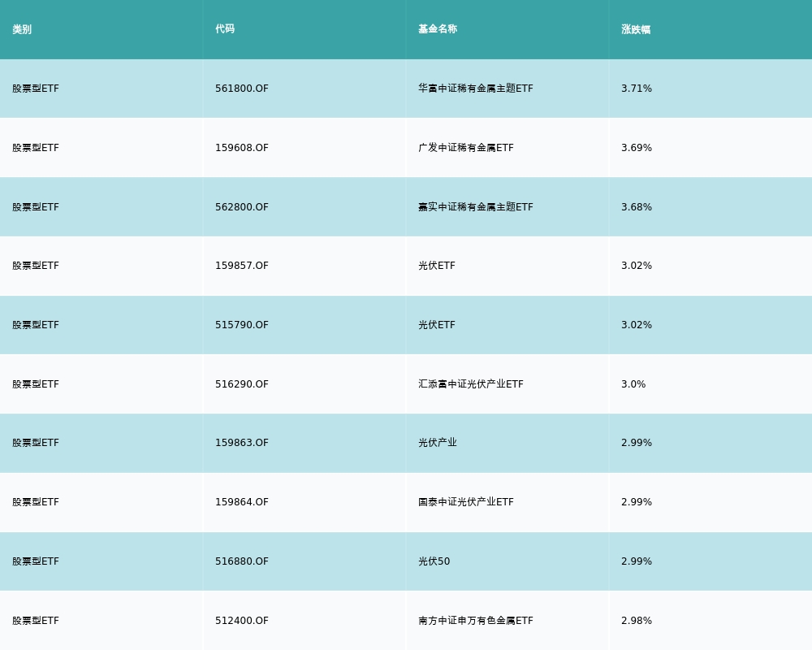Click 2.99% in the 159863.OF row

[637, 443]
